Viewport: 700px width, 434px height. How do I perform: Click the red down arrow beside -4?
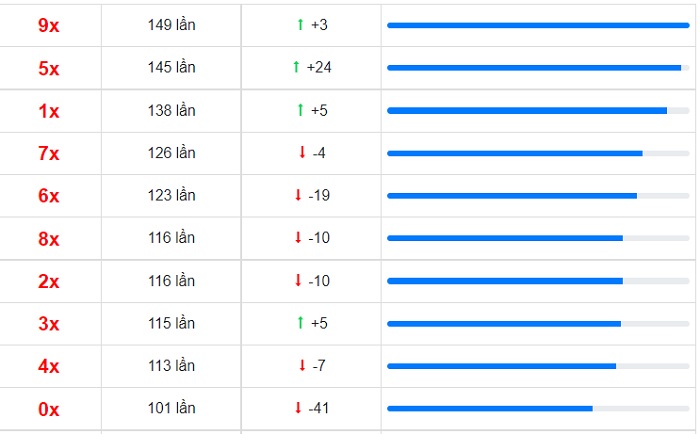point(302,152)
